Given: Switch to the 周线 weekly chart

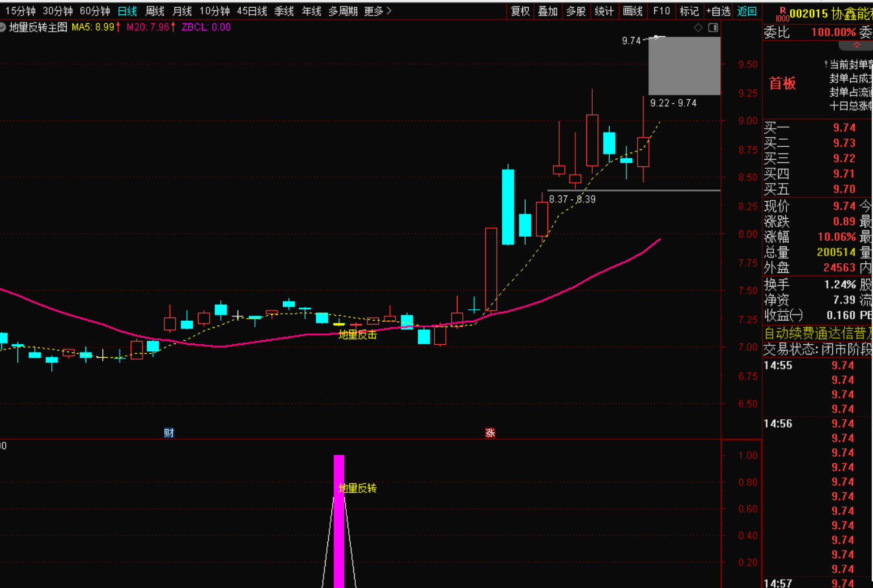Looking at the screenshot, I should 155,11.
